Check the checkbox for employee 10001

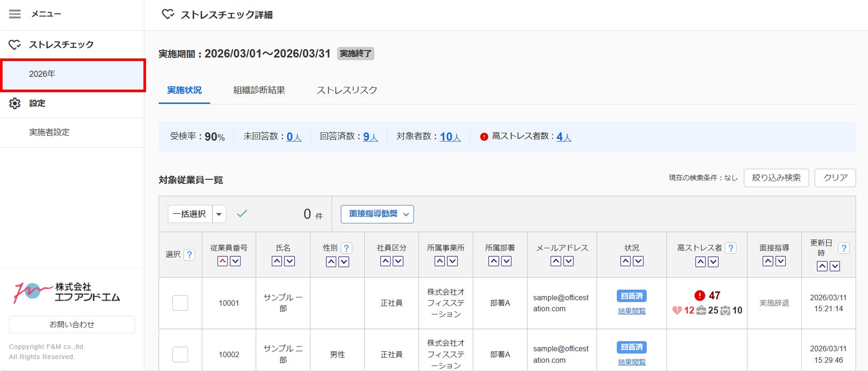click(180, 303)
